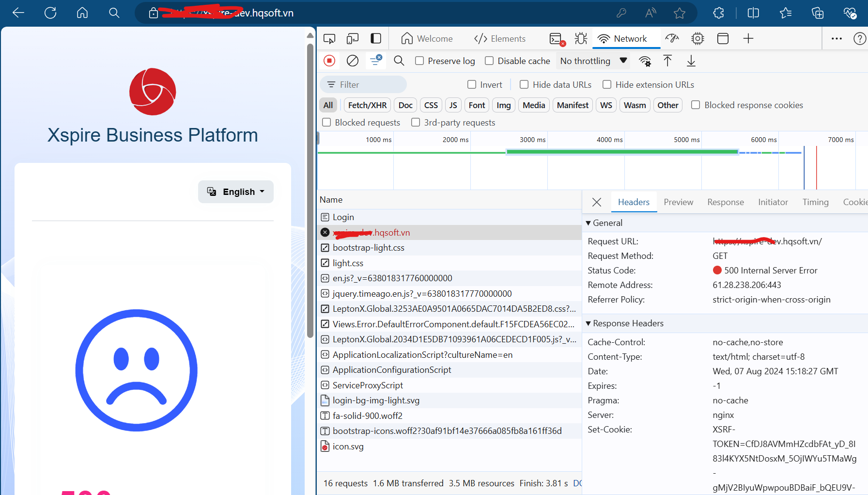Collapse the Response Headers section
This screenshot has width=868, height=495.
(624, 323)
